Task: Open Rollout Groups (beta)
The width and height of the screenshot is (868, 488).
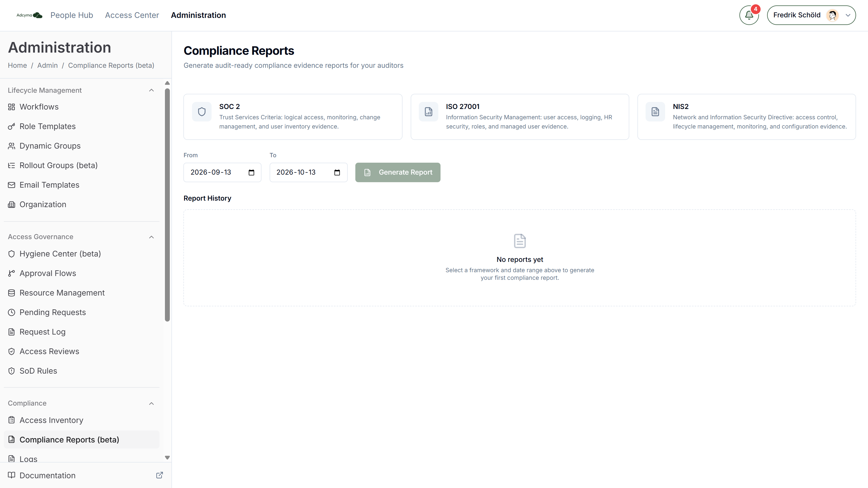Action: tap(82, 165)
